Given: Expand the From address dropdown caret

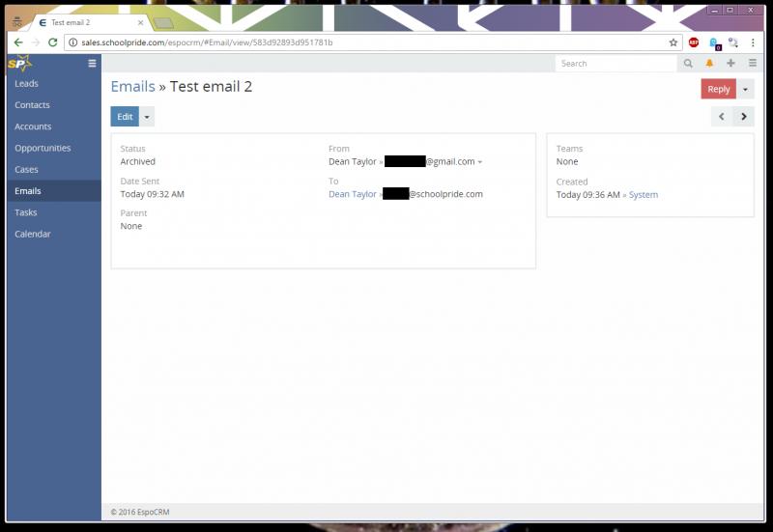Looking at the screenshot, I should [480, 162].
